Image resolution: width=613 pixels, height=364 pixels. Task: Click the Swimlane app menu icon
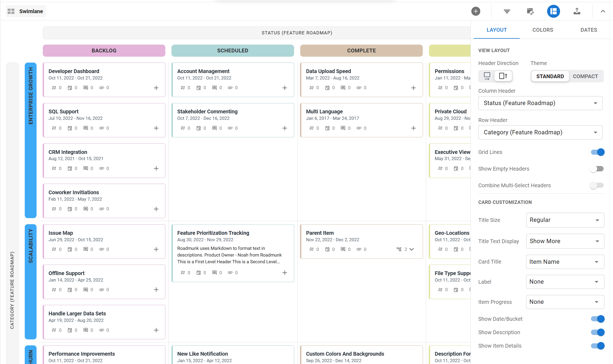point(11,11)
